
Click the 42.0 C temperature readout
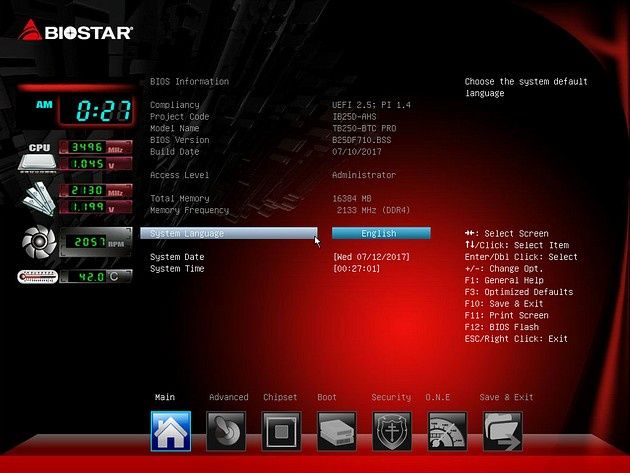click(96, 276)
